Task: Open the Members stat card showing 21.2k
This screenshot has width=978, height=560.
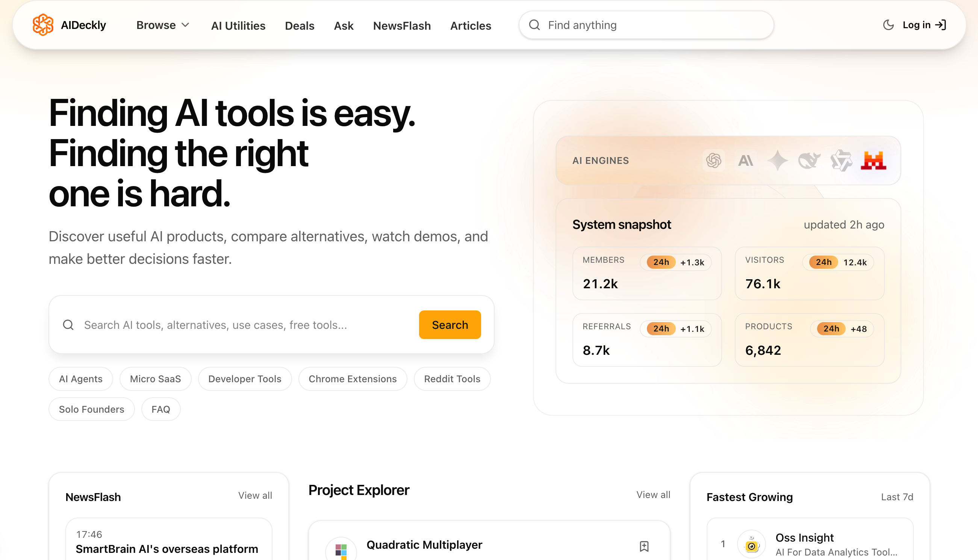Action: pyautogui.click(x=647, y=274)
